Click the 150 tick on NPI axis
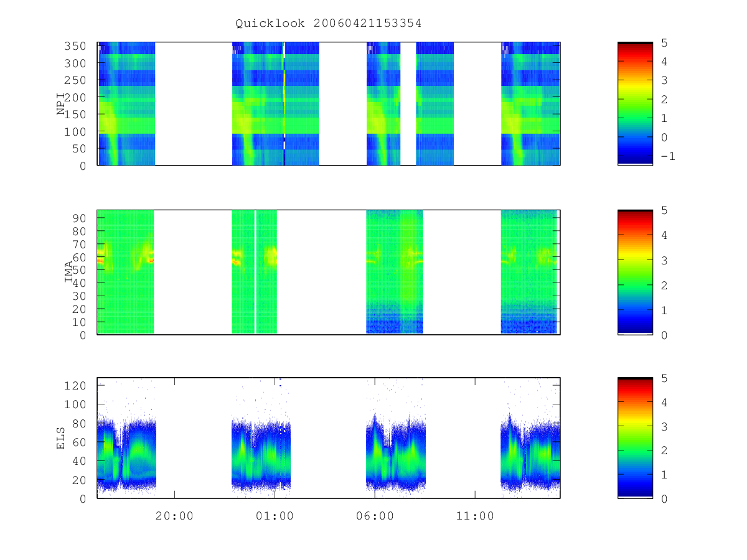The height and width of the screenshot is (560, 747). point(77,114)
